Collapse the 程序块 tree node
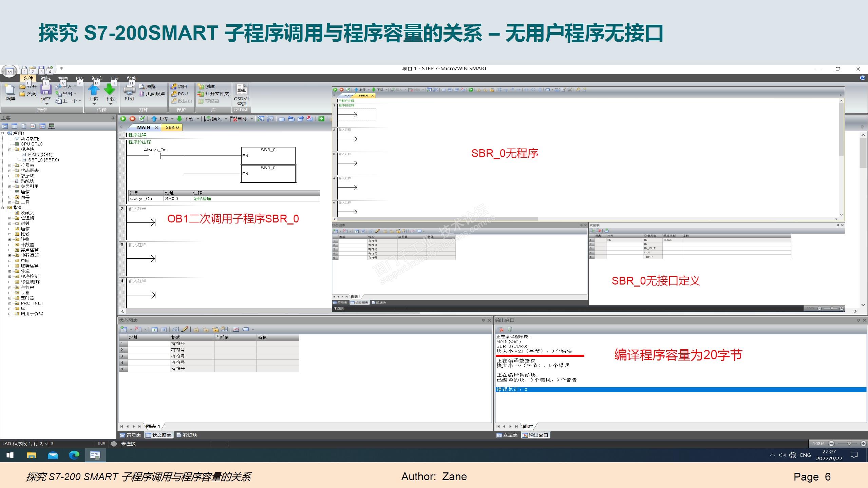Viewport: 868px width, 488px height. pyautogui.click(x=10, y=149)
